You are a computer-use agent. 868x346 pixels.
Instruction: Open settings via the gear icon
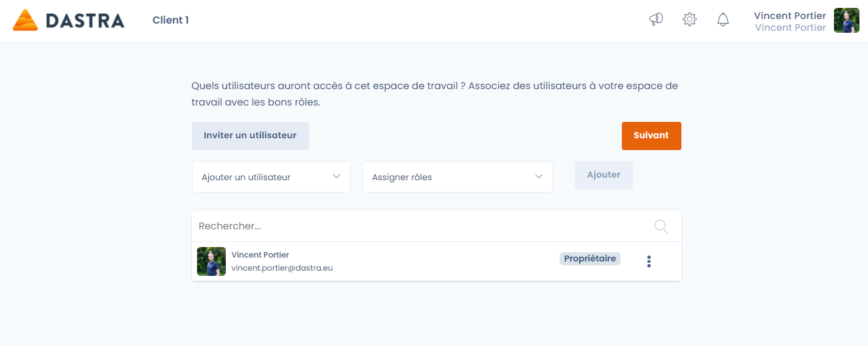point(689,20)
